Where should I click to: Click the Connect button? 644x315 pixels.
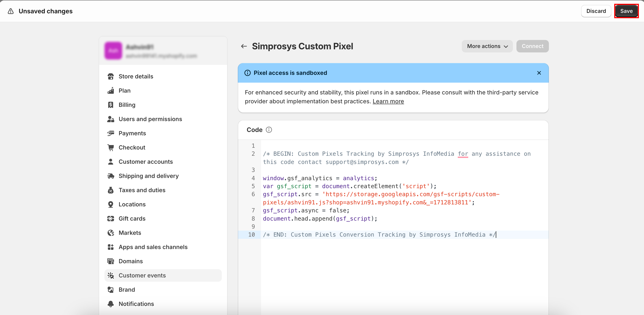[532, 46]
